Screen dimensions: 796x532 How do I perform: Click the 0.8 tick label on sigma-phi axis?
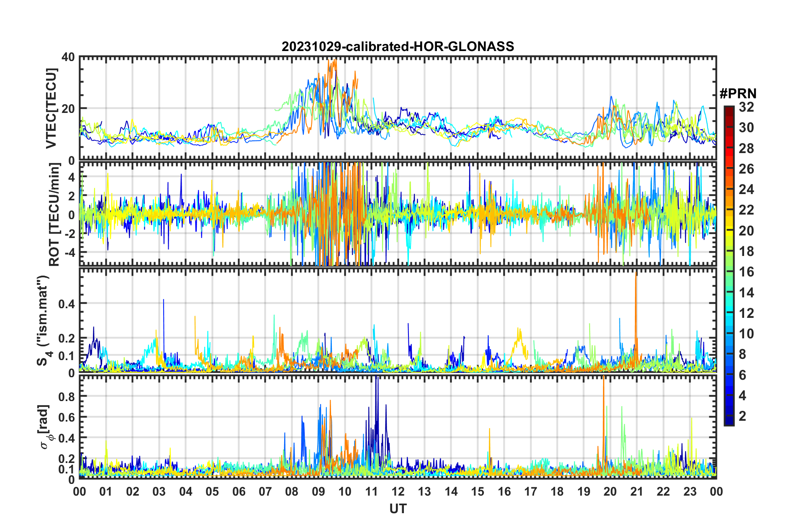66,396
